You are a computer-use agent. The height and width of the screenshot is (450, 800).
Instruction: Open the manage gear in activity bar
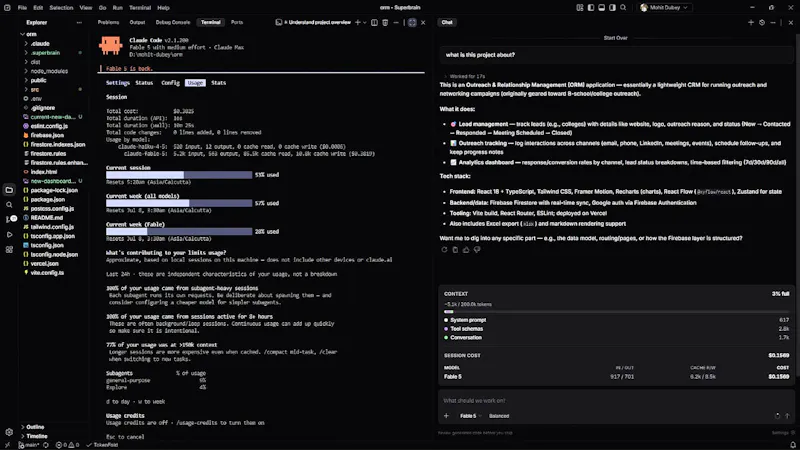click(9, 432)
